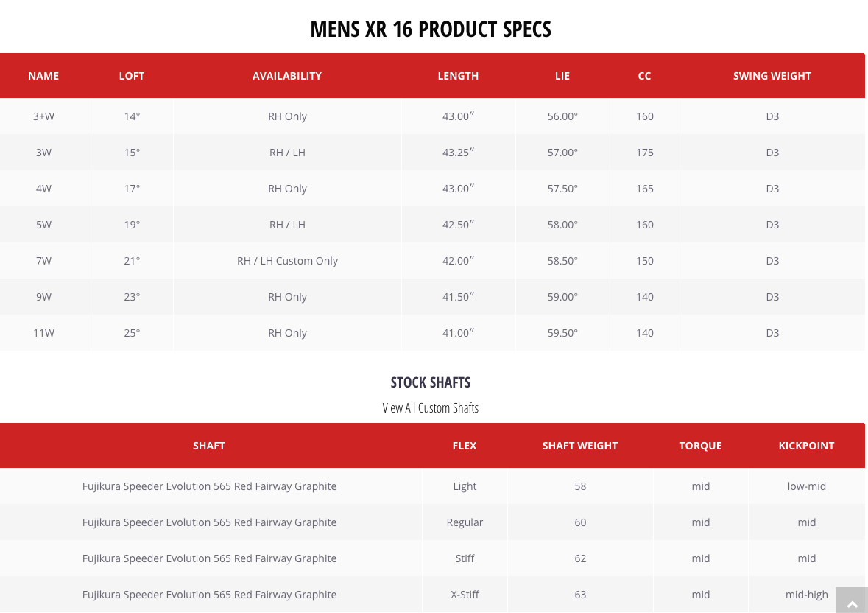Click "RH / LH Custom Only" availability
868x613 pixels.
click(287, 260)
